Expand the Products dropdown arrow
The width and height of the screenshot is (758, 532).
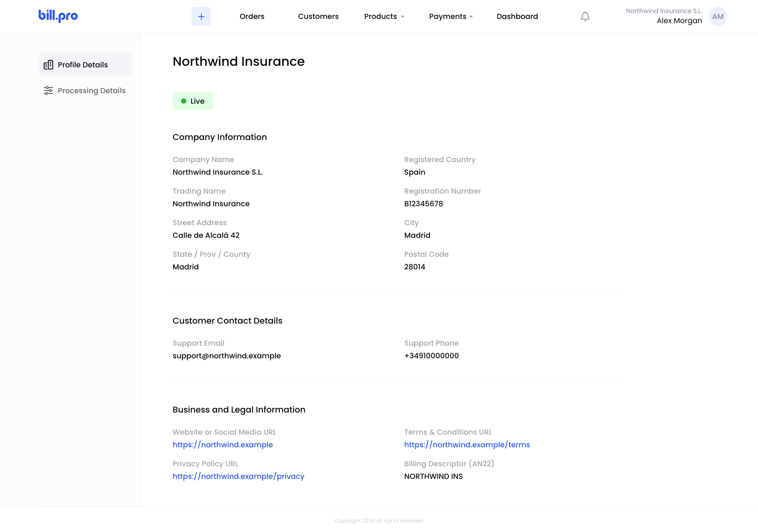click(402, 17)
